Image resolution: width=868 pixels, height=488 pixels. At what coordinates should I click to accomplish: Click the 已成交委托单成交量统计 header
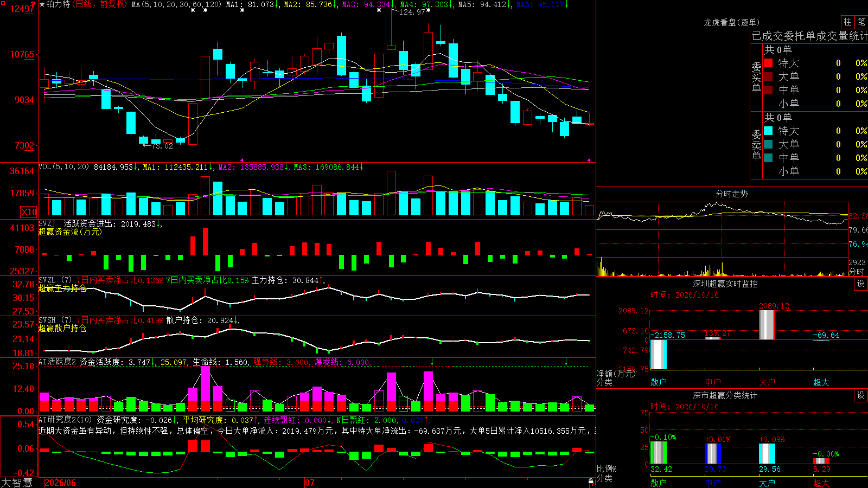point(809,36)
